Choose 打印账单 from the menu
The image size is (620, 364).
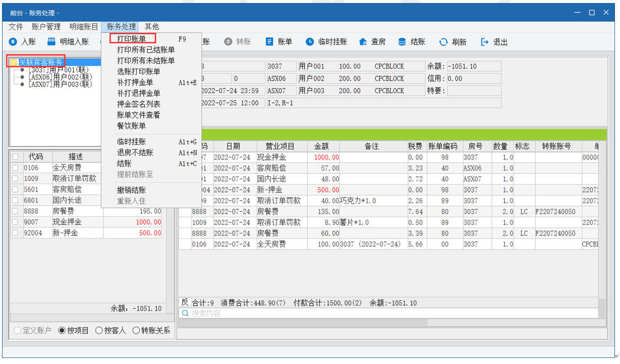click(x=132, y=38)
